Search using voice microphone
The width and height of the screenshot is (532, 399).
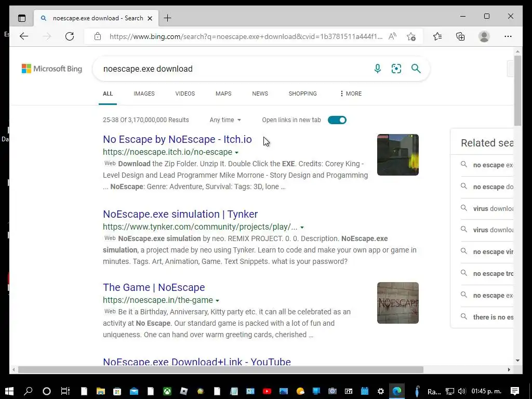coord(378,69)
